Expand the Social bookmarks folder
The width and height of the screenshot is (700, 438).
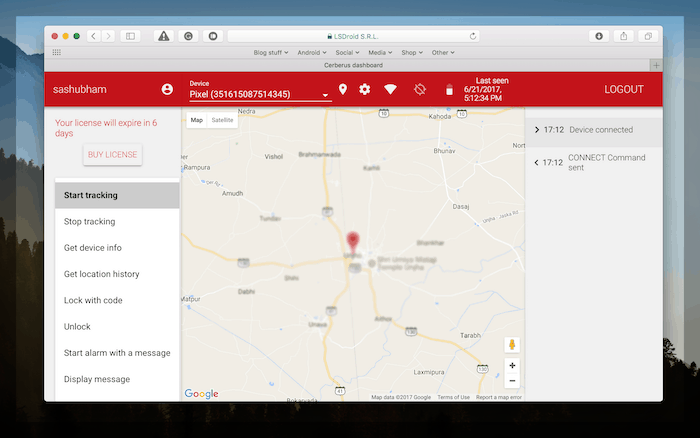coord(347,52)
